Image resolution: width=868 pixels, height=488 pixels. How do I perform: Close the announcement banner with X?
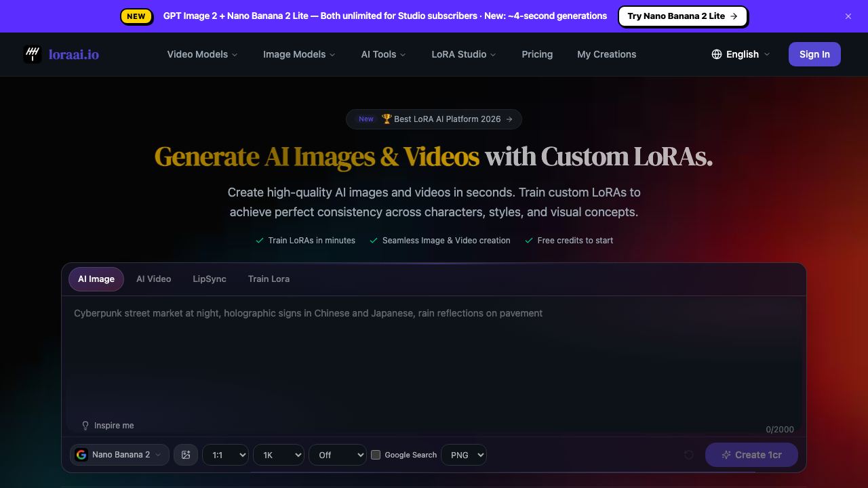click(848, 16)
